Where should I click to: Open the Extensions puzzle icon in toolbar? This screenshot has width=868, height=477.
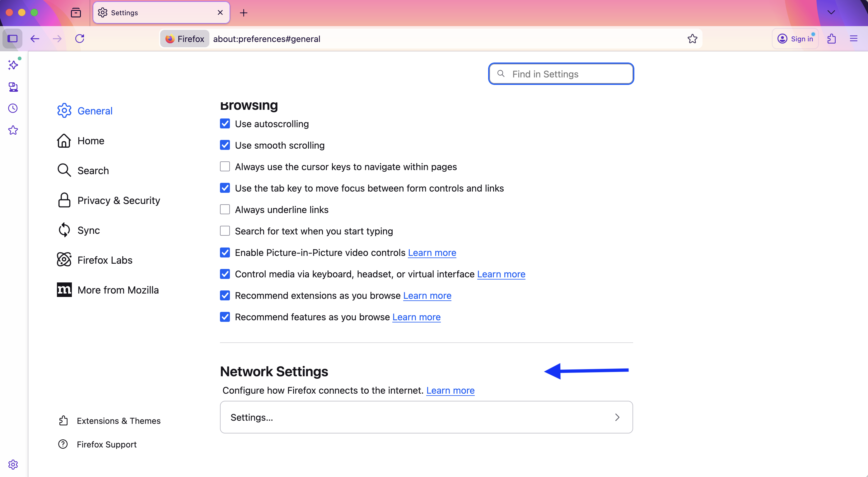[x=831, y=39]
